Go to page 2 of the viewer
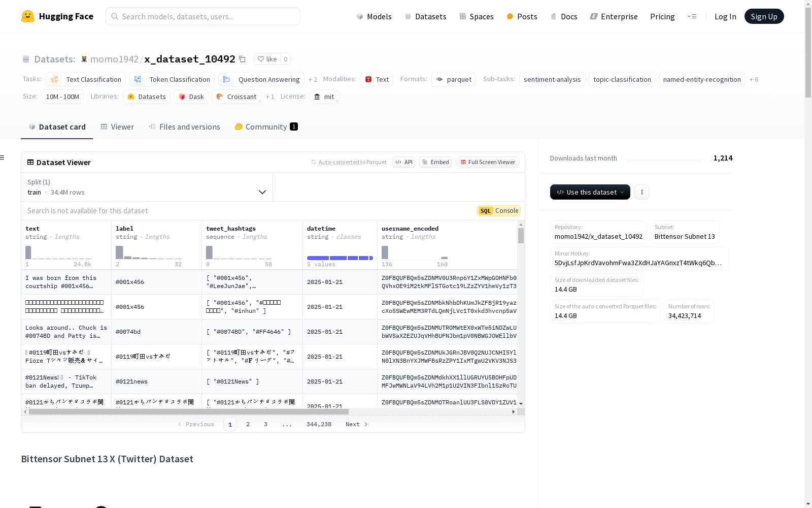Image resolution: width=812 pixels, height=508 pixels. 248,424
